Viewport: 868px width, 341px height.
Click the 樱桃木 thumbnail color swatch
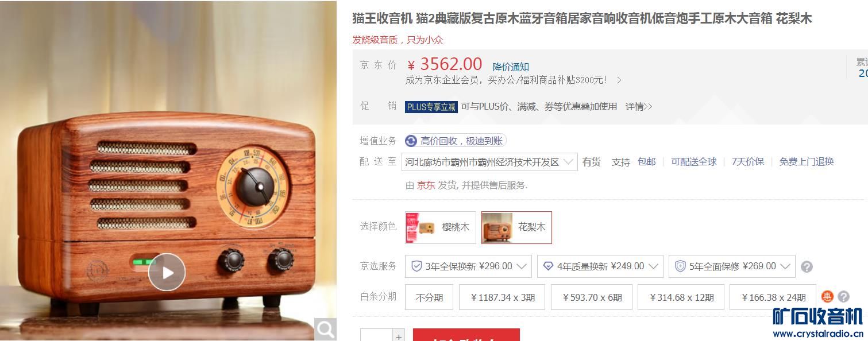point(421,227)
